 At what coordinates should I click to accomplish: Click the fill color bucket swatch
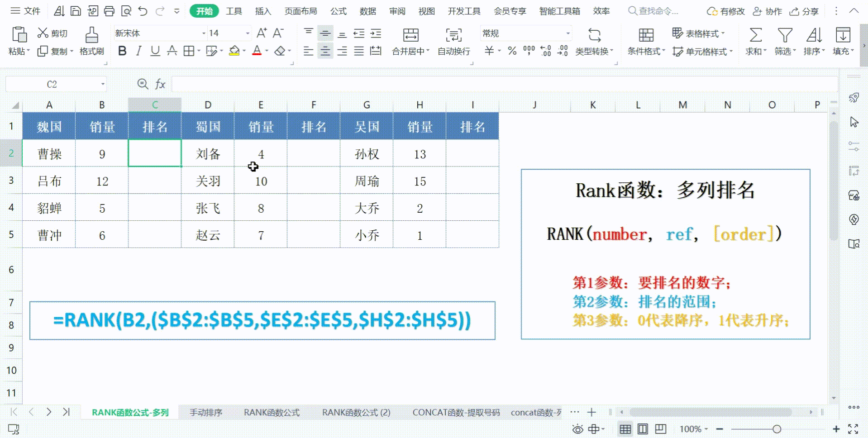(234, 51)
